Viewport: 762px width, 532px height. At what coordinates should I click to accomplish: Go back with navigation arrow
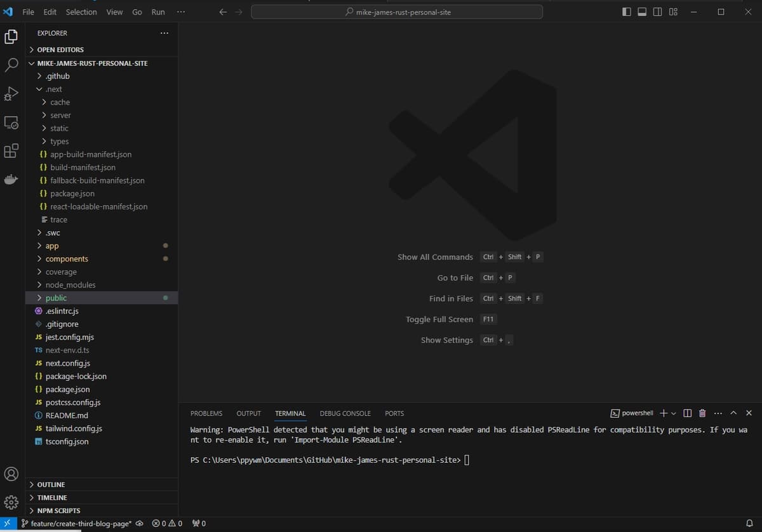point(223,12)
